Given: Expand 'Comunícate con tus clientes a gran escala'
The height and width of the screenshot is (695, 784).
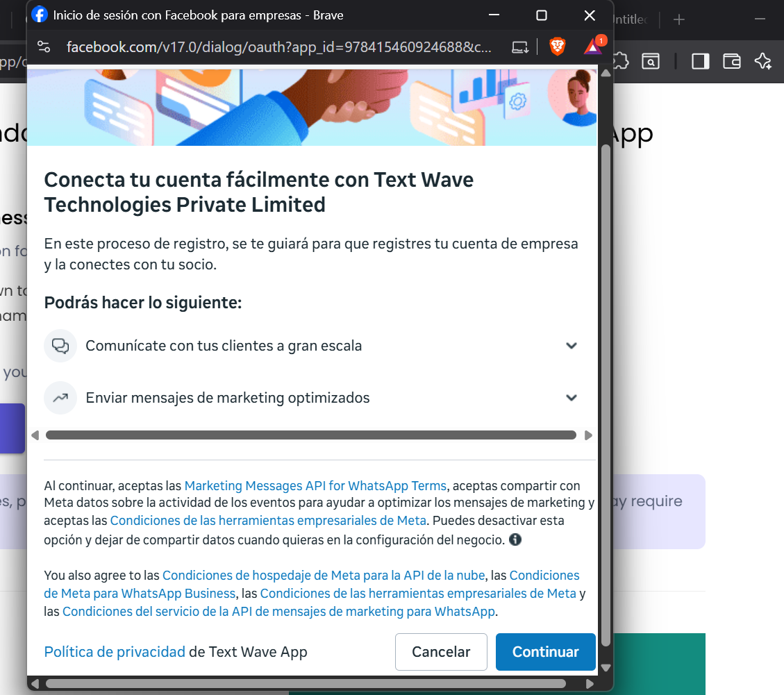Looking at the screenshot, I should click(x=572, y=346).
